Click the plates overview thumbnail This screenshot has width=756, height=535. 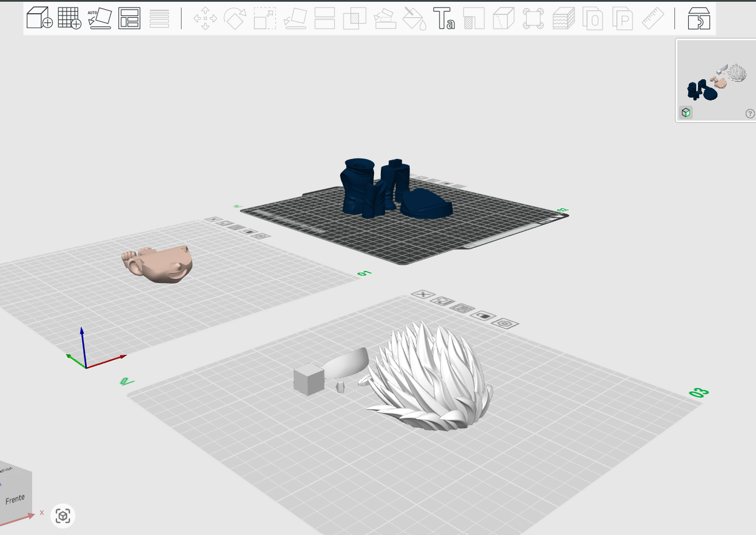click(x=716, y=80)
